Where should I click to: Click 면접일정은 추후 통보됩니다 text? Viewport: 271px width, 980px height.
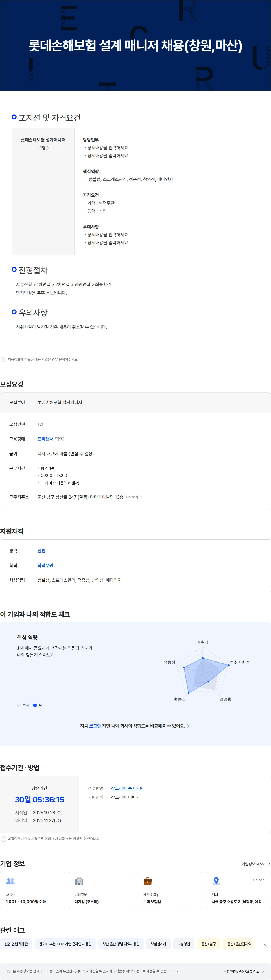point(41,293)
